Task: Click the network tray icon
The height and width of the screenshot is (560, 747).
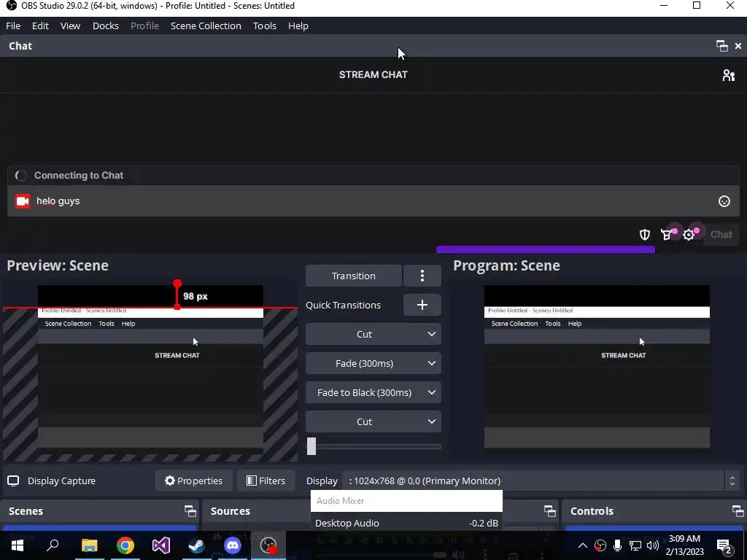Action: 635,545
